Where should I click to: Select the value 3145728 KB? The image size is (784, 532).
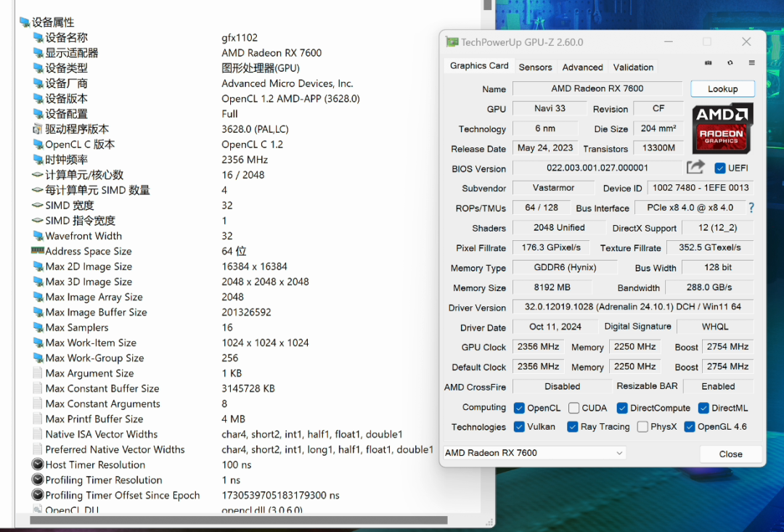point(248,388)
